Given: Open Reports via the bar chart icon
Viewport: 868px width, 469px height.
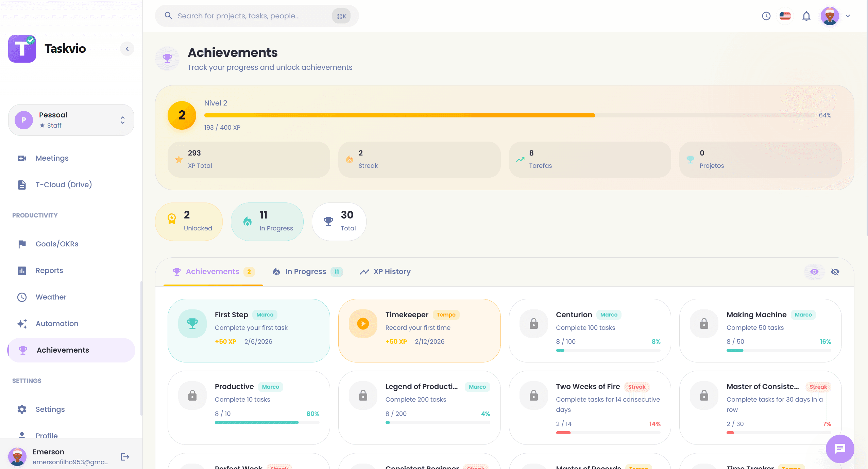Looking at the screenshot, I should (x=22, y=270).
